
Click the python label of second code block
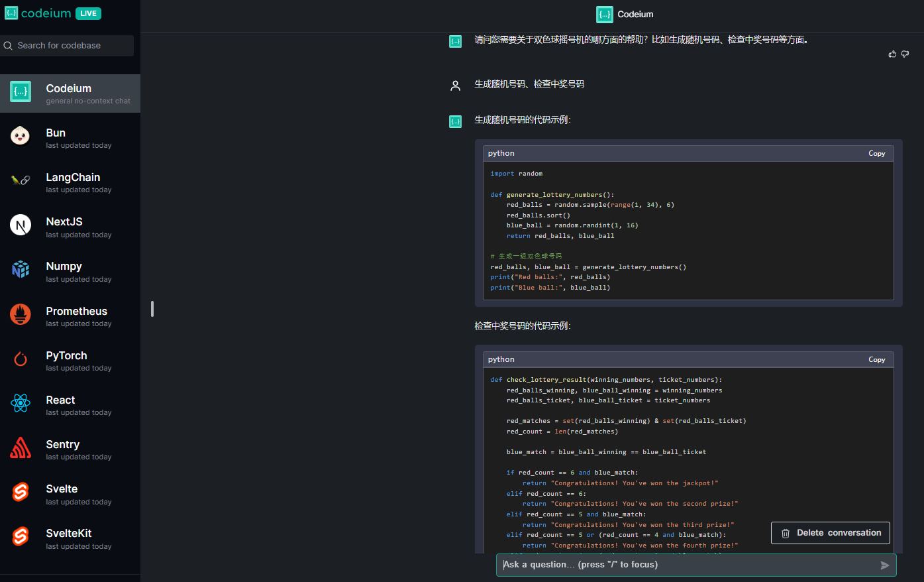(x=501, y=359)
